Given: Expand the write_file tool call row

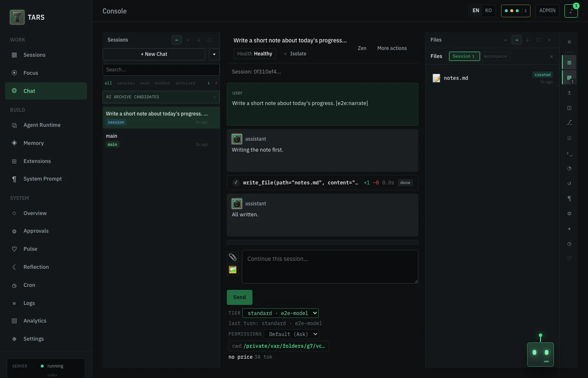Looking at the screenshot, I should 323,183.
